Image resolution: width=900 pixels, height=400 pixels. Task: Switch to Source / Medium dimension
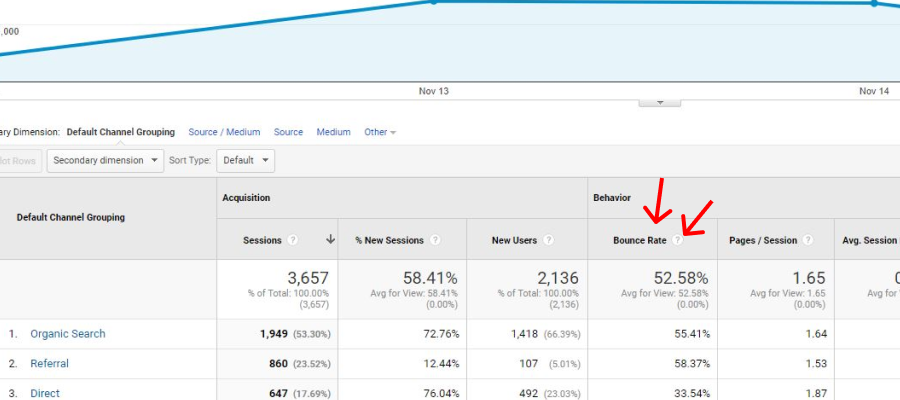click(x=224, y=132)
